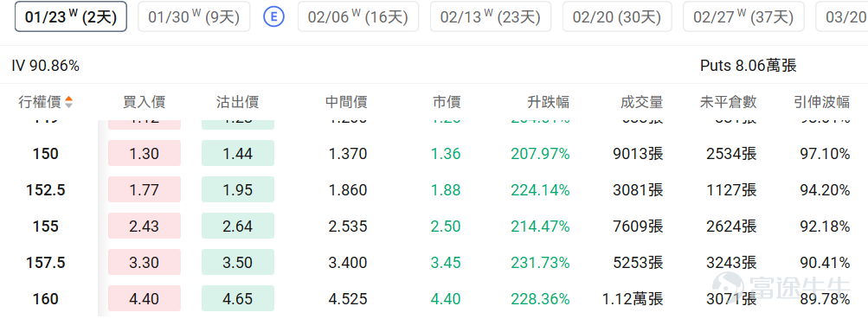Click ask price 1.44 for strike 150
Image resolution: width=868 pixels, height=319 pixels.
[237, 154]
